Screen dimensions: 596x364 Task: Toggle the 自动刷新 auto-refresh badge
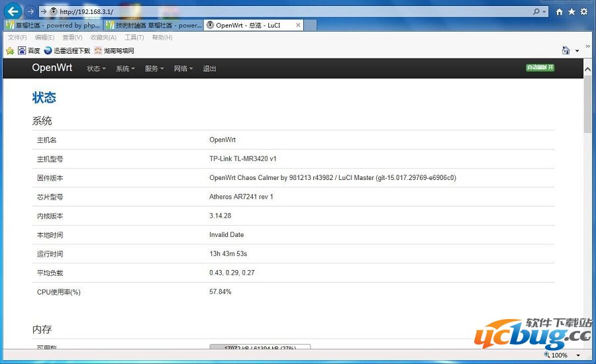pyautogui.click(x=540, y=68)
